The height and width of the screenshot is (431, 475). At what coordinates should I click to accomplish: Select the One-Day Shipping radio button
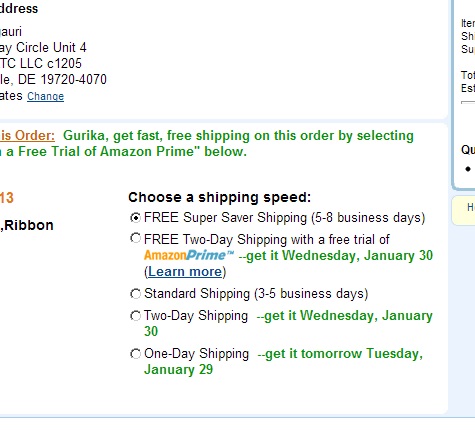click(135, 354)
